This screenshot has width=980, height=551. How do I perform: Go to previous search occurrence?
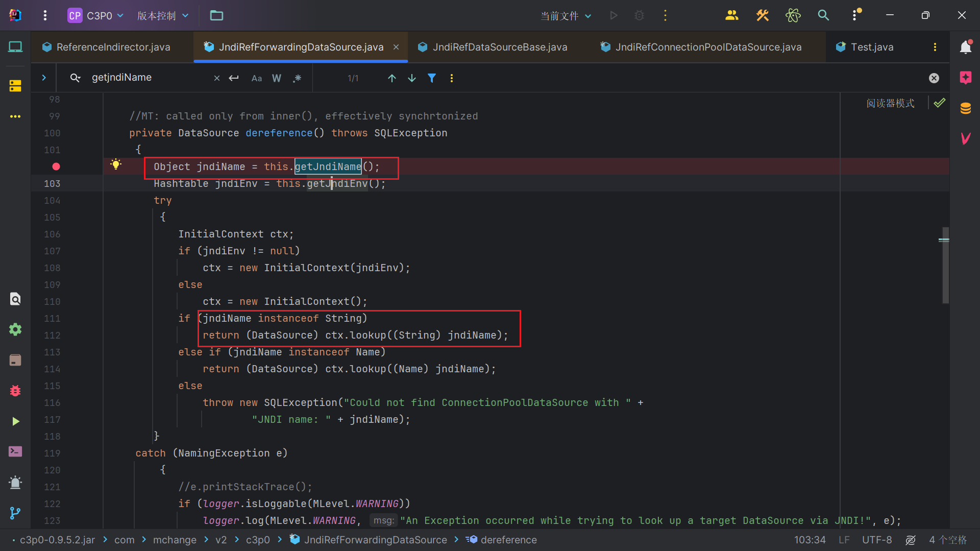(x=392, y=78)
